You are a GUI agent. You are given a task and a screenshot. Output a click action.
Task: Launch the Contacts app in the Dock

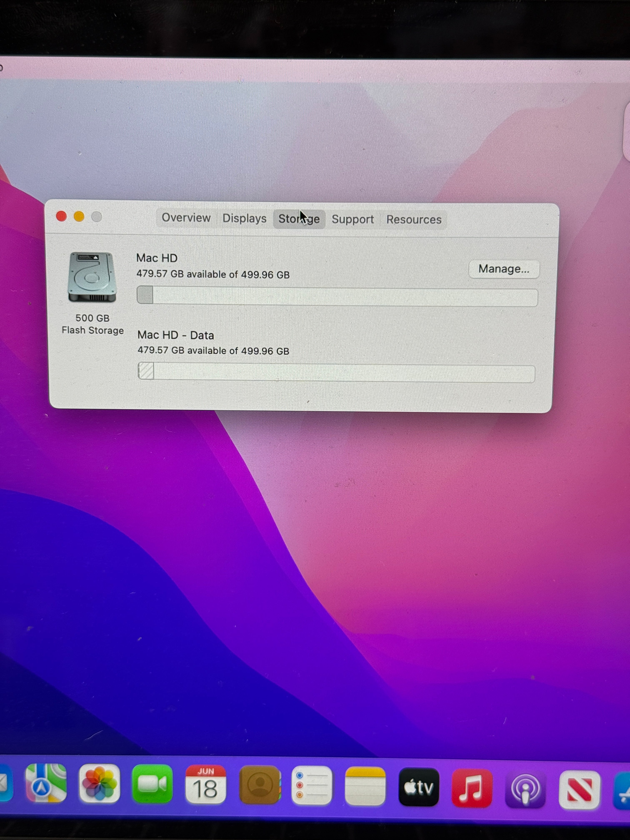click(260, 785)
